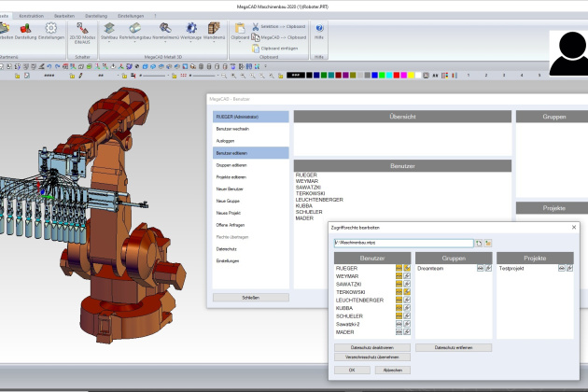Switch to the Konstruktion ribbon tab
588x392 pixels.
pos(31,15)
